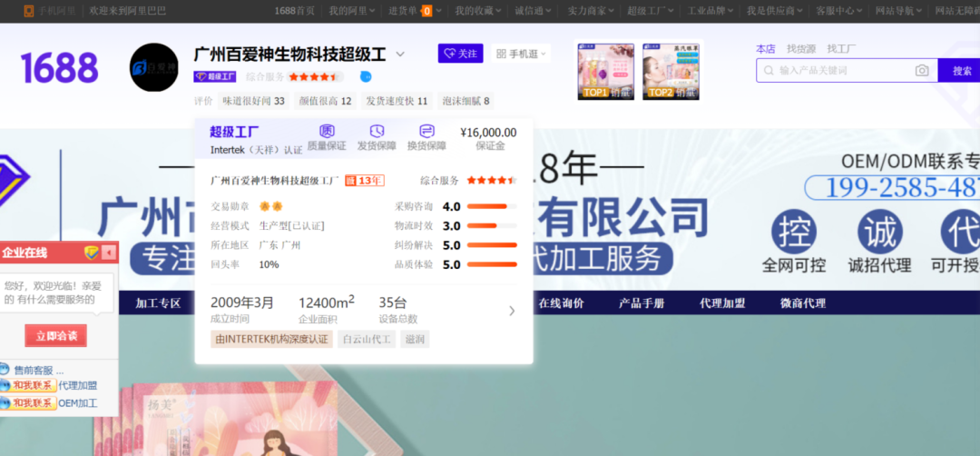
Task: Click the order count badge on 进货单
Action: point(426,11)
